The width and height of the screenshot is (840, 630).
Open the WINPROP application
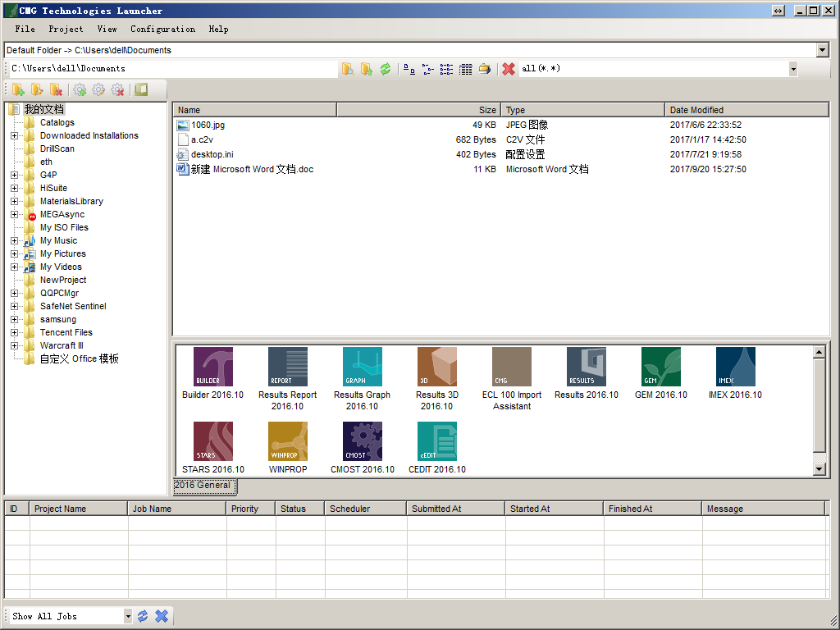point(288,441)
